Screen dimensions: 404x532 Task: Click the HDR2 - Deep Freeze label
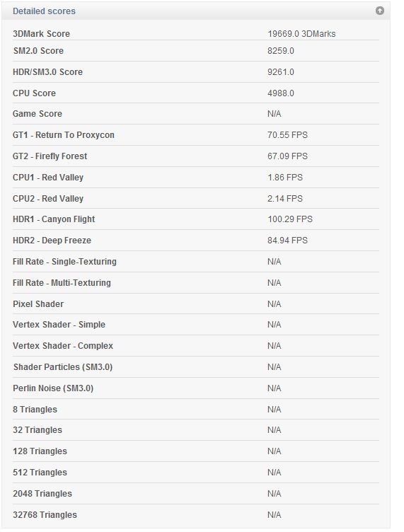point(52,241)
